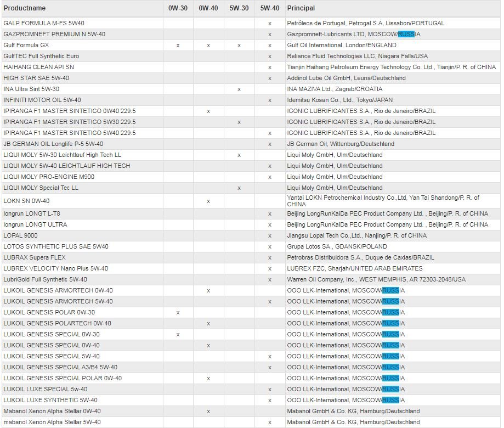This screenshot has height=428, width=504.
Task: Click LUKOIL LUXE SPECIAL 5w-40 product name
Action: [x=46, y=389]
